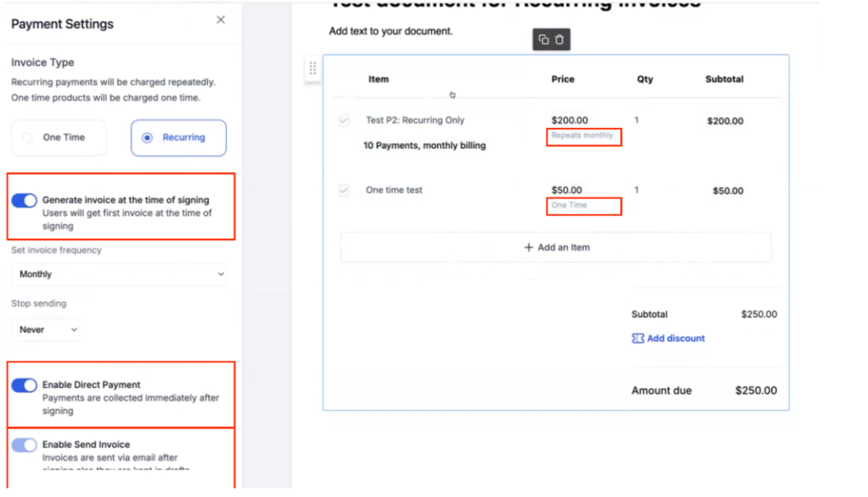Open the Monthly invoice frequency dropdown

[119, 275]
